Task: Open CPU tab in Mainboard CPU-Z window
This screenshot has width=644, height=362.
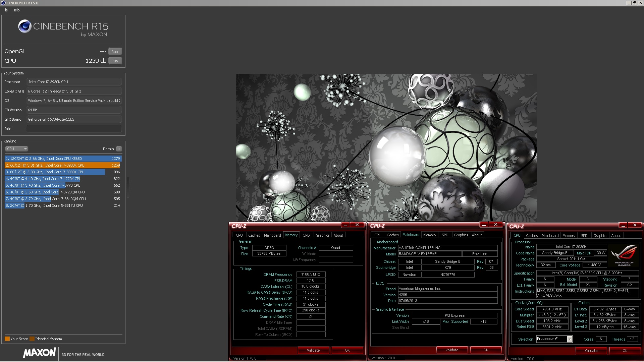Action: [x=378, y=235]
